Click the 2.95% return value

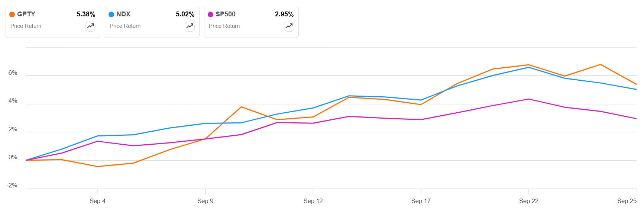[284, 14]
